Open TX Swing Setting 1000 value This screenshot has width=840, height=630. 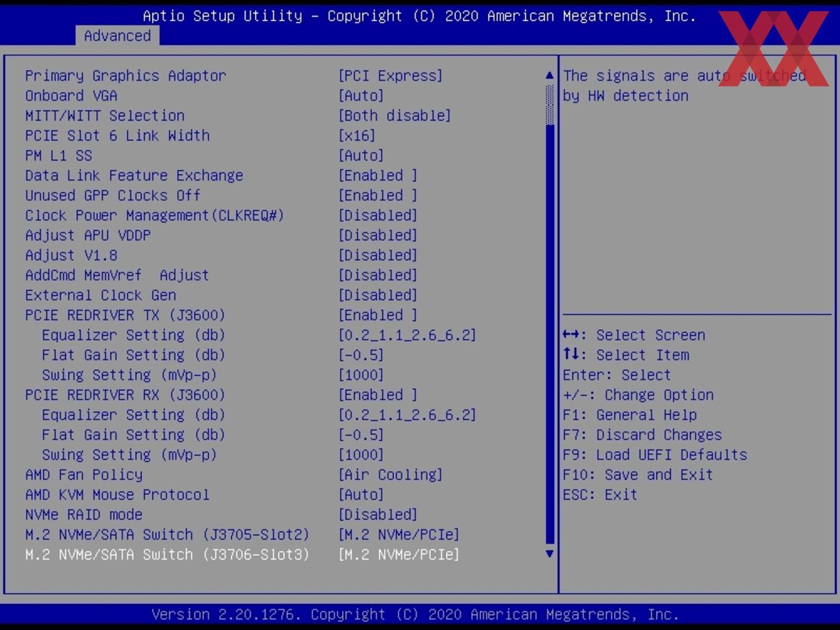tap(361, 375)
